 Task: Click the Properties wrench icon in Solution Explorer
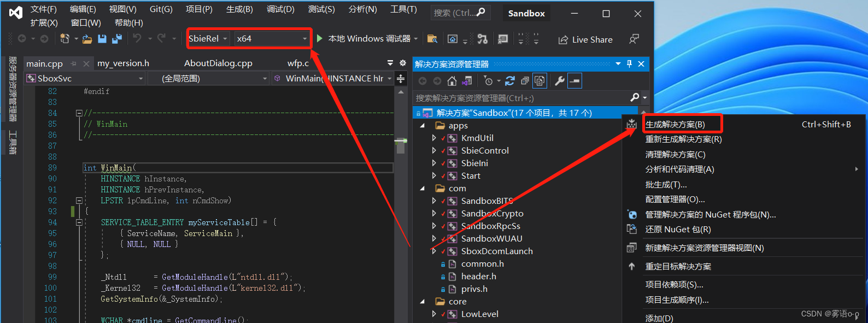click(559, 81)
